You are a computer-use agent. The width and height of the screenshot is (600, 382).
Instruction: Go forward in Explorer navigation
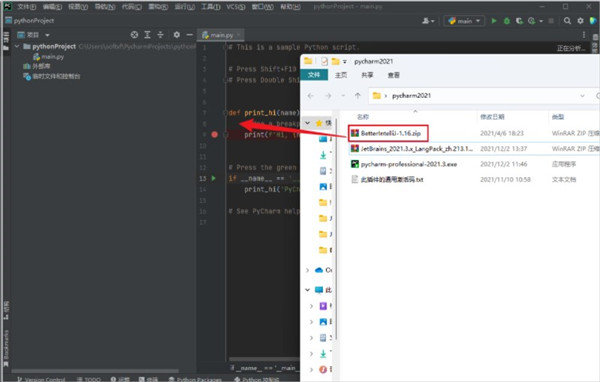coord(328,96)
